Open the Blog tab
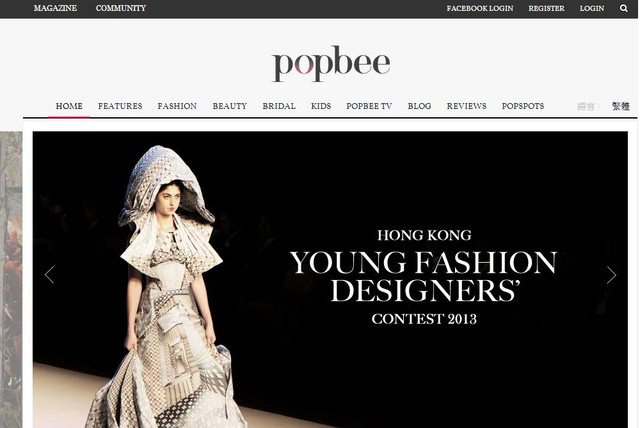Image resolution: width=640 pixels, height=428 pixels. (419, 106)
